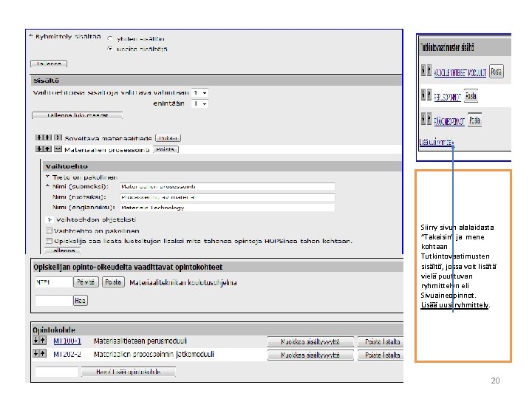Click 'Tallenna lukumäärät' button
Image resolution: width=532 pixels, height=399 pixels.
click(x=77, y=115)
